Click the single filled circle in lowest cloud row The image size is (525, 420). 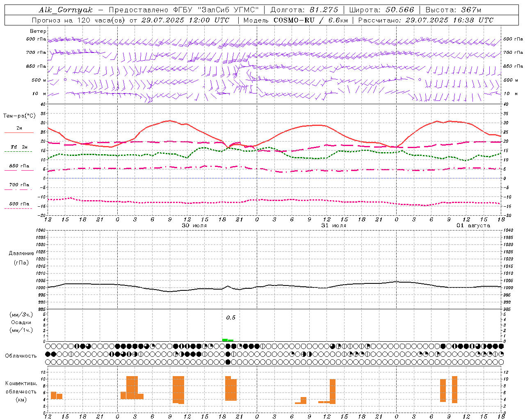[x=228, y=362]
